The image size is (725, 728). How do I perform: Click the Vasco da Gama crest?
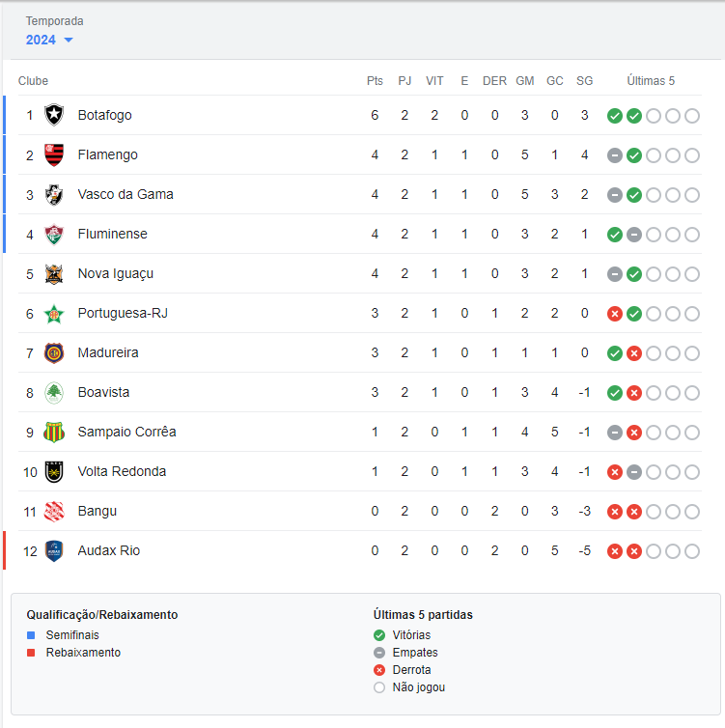(x=54, y=194)
